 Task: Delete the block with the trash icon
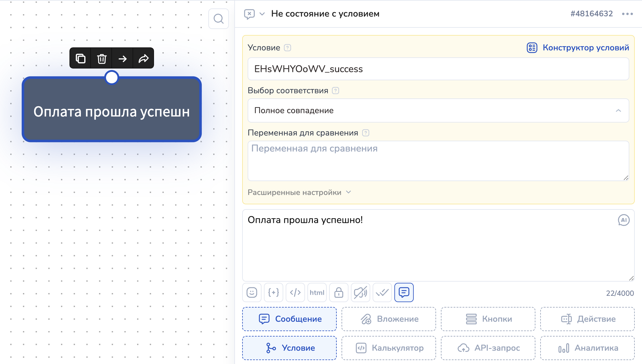102,58
